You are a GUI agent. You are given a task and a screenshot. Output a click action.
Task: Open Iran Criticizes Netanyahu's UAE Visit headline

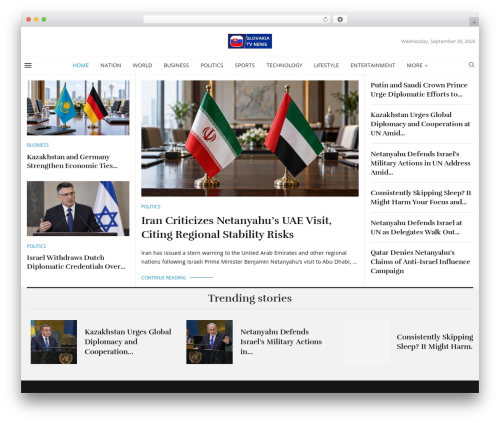pyautogui.click(x=236, y=227)
